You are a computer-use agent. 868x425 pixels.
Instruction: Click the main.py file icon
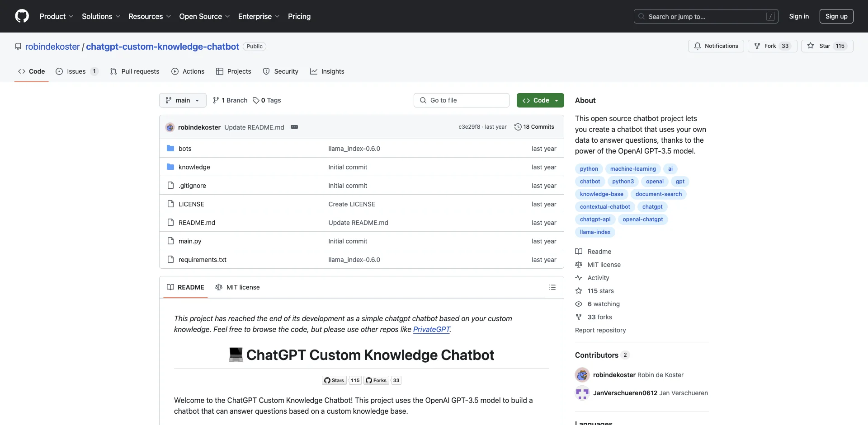(170, 241)
